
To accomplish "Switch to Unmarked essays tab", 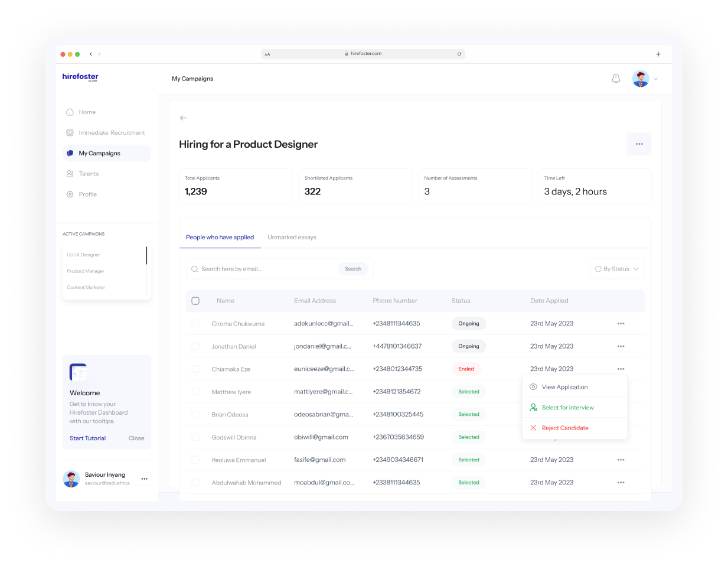I will click(x=292, y=238).
